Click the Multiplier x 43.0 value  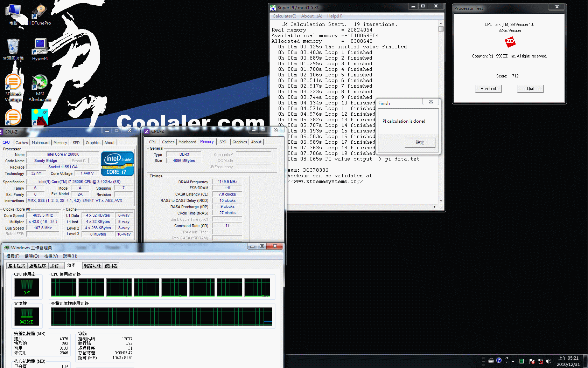pos(43,222)
